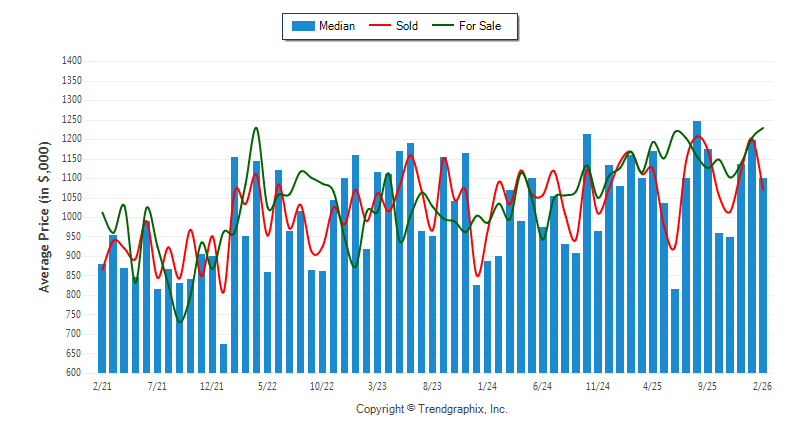The height and width of the screenshot is (434, 800).
Task: Toggle the Median series legend label
Action: click(x=335, y=26)
